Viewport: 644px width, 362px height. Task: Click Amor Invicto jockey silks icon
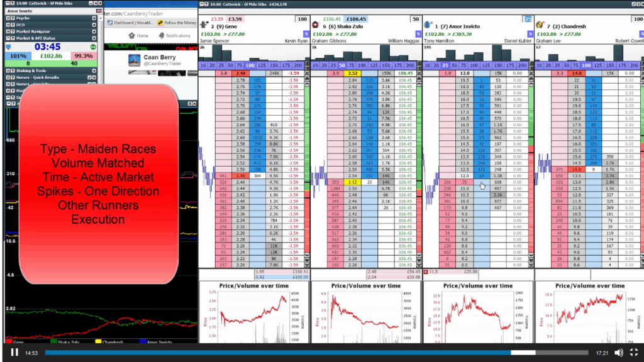tap(428, 26)
